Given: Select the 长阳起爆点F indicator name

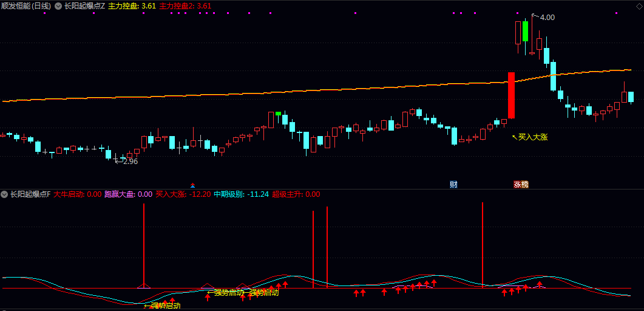Looking at the screenshot, I should (30, 194).
